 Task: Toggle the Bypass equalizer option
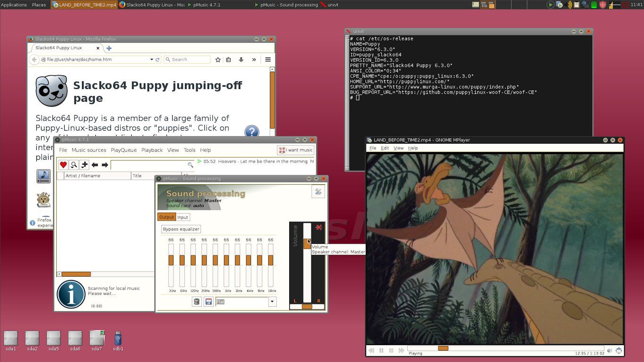pos(181,229)
